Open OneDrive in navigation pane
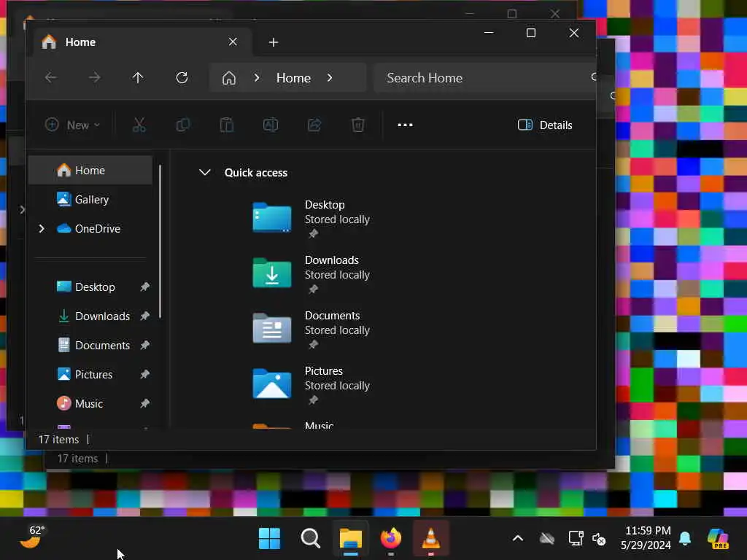The image size is (747, 560). (90, 228)
